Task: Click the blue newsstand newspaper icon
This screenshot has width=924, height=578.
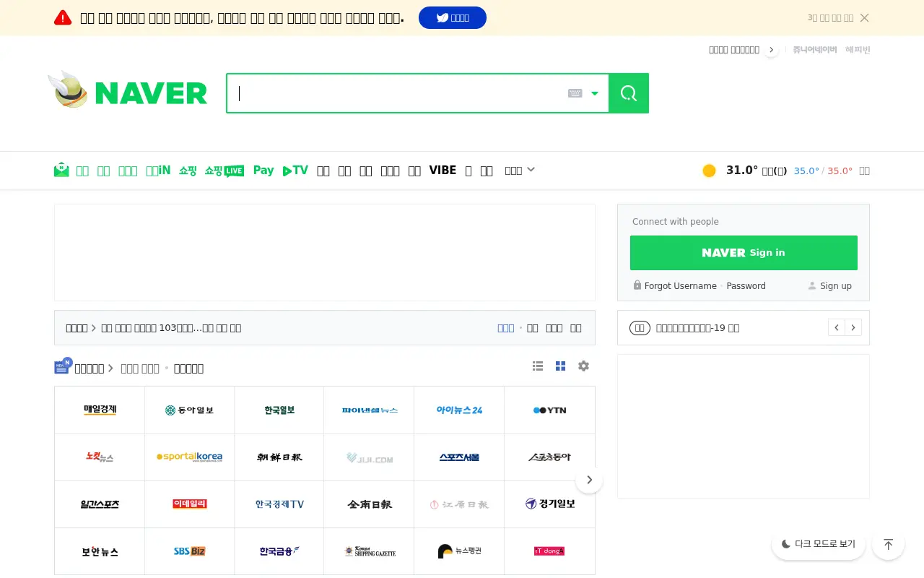Action: click(x=64, y=366)
